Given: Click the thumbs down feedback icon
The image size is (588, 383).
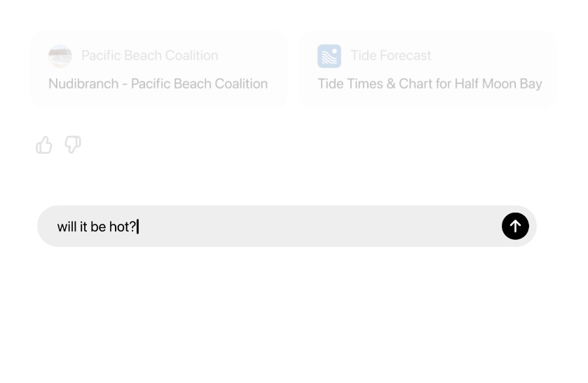Looking at the screenshot, I should [x=73, y=145].
